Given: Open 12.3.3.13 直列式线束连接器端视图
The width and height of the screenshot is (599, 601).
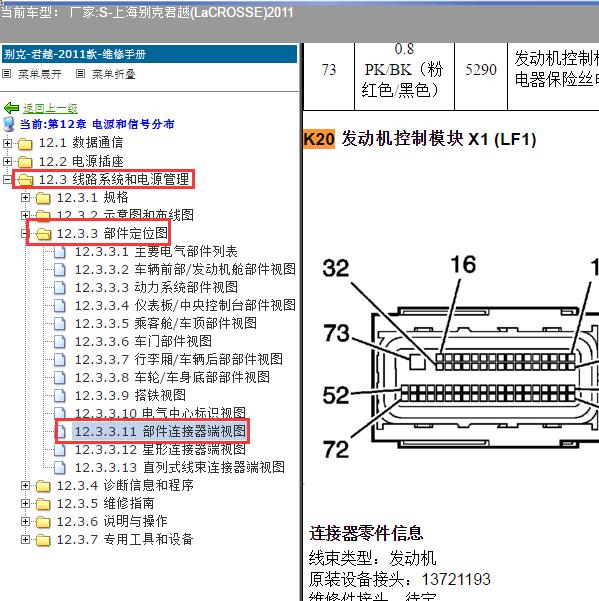Looking at the screenshot, I should click(179, 467).
